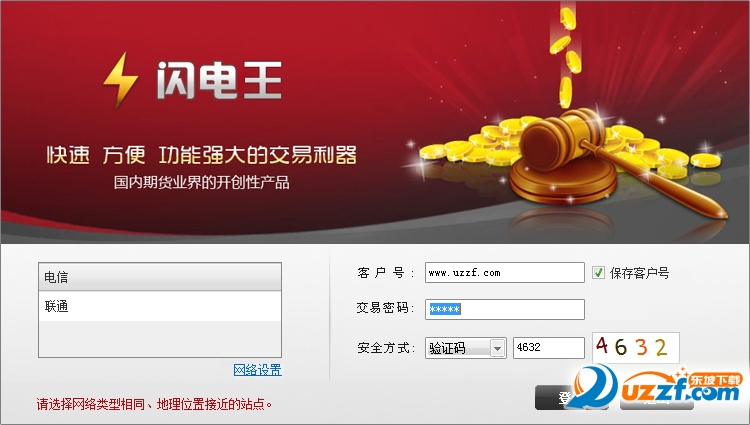Open the 网络设置 link
This screenshot has height=425, width=750.
click(x=257, y=370)
